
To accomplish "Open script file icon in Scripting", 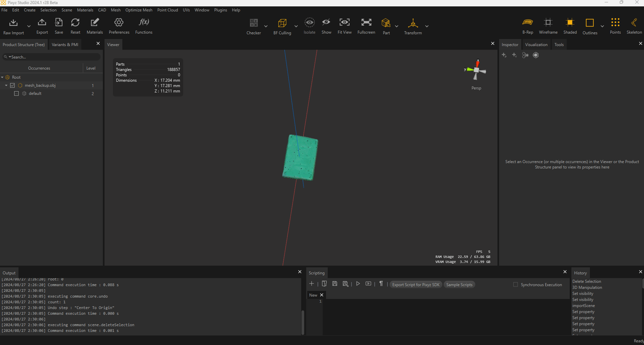I will [x=324, y=284].
